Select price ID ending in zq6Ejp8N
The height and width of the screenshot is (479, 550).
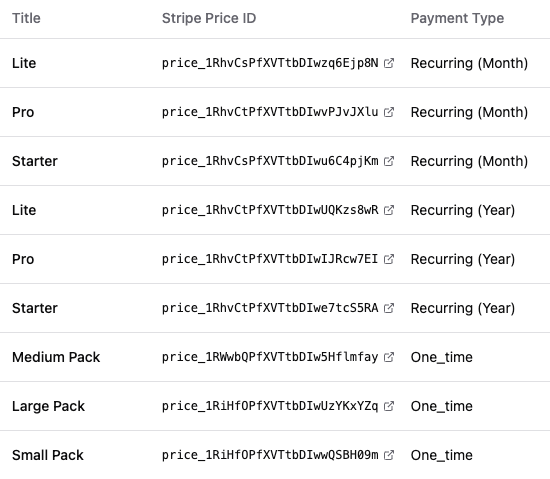270,63
